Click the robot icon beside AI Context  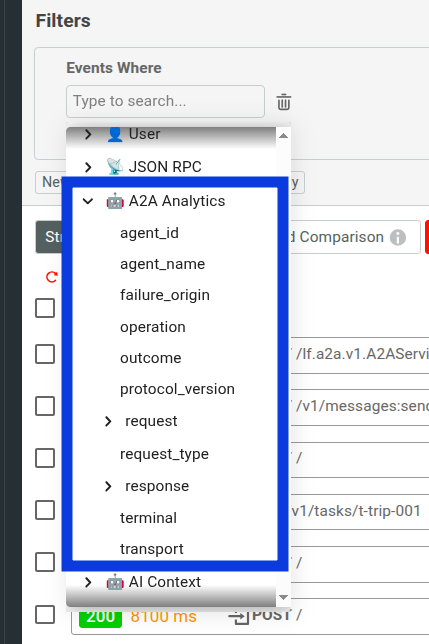click(x=115, y=582)
